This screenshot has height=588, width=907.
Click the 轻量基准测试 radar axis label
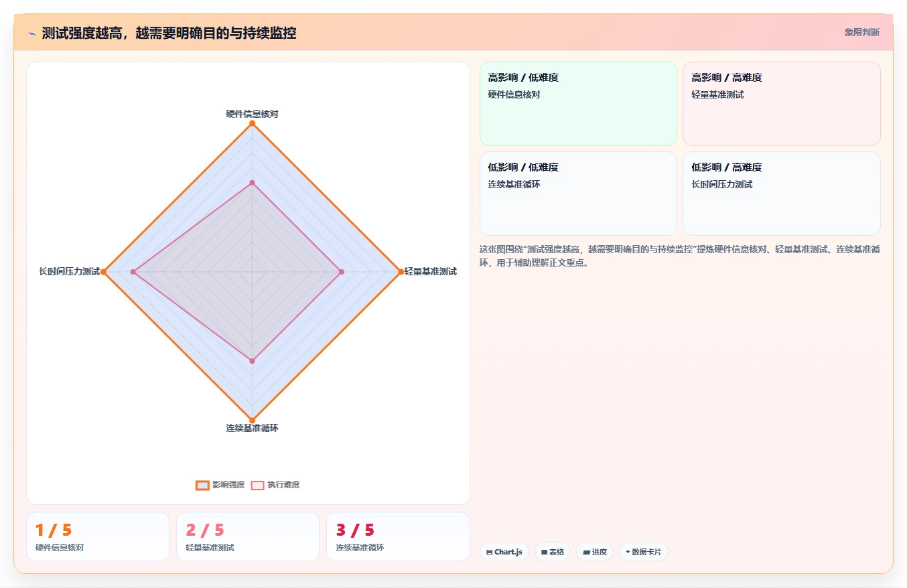pyautogui.click(x=430, y=271)
